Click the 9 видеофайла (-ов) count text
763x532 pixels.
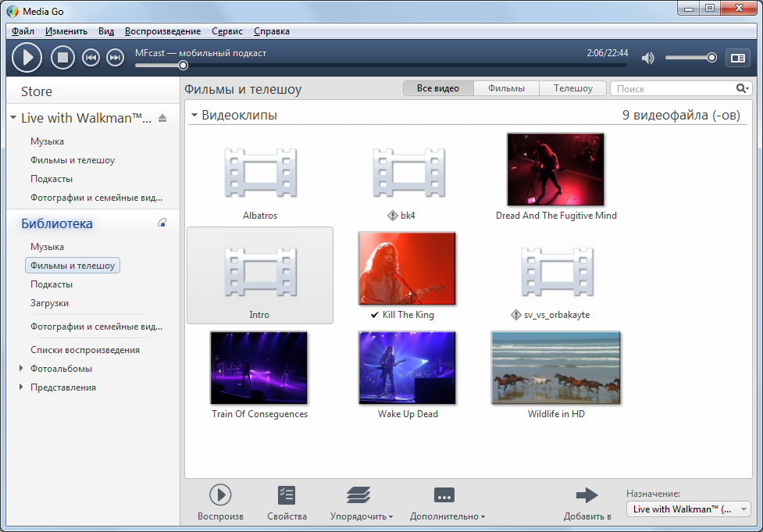[681, 116]
